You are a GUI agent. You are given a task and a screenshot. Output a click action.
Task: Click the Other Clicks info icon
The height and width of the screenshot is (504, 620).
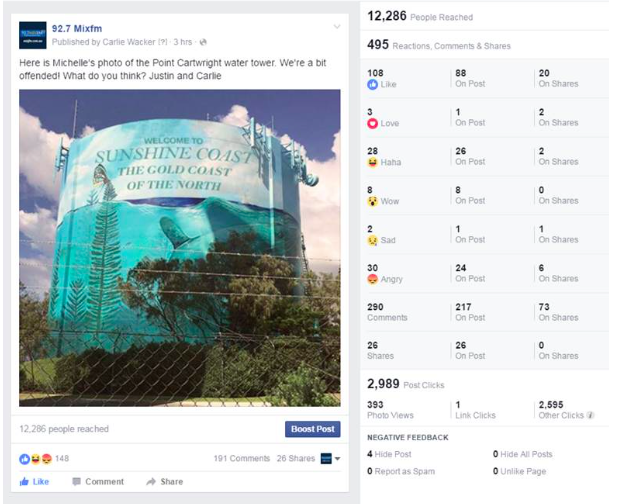click(590, 415)
